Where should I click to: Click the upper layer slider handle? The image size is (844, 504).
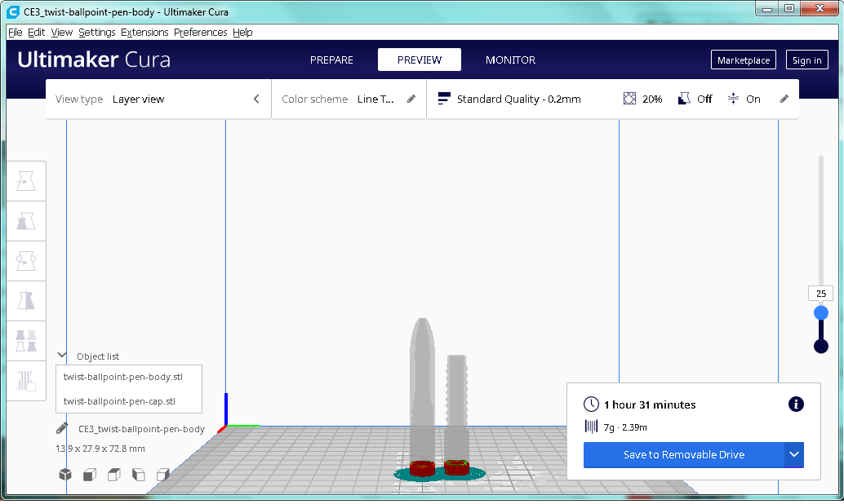[x=821, y=312]
